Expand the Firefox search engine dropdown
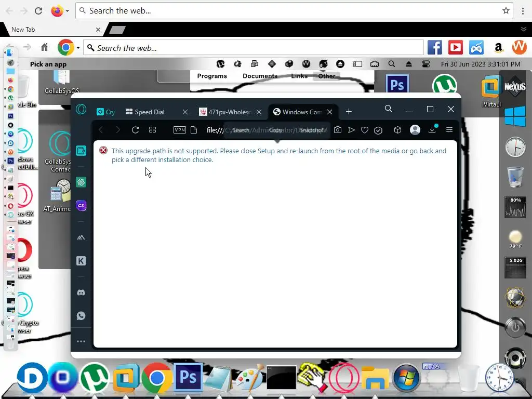This screenshot has width=532, height=399. click(x=67, y=11)
